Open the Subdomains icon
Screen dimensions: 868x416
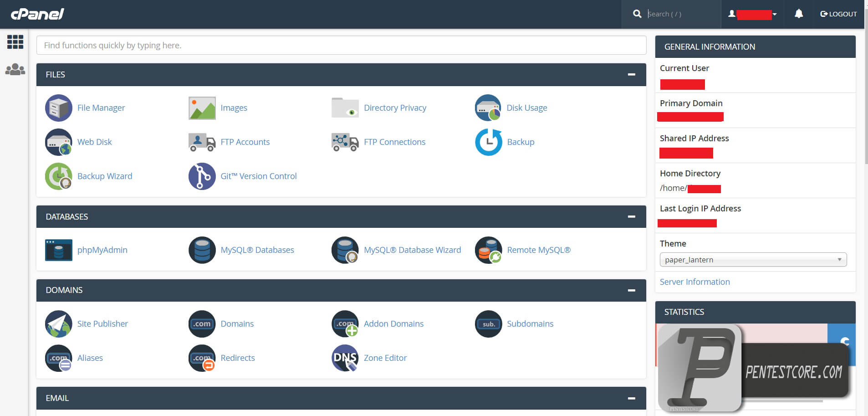489,324
